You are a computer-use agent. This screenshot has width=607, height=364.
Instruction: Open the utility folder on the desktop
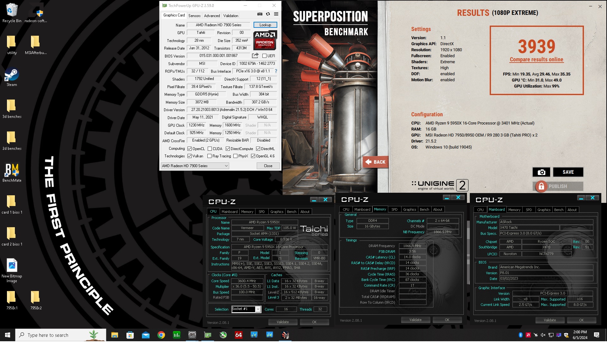click(12, 45)
